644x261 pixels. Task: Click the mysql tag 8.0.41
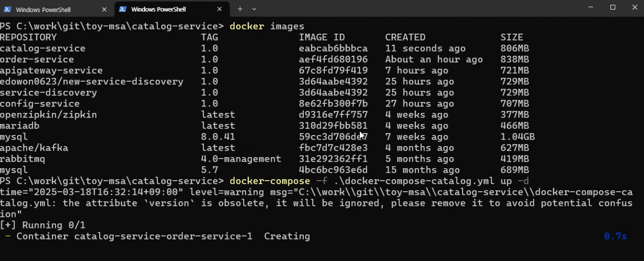(218, 137)
